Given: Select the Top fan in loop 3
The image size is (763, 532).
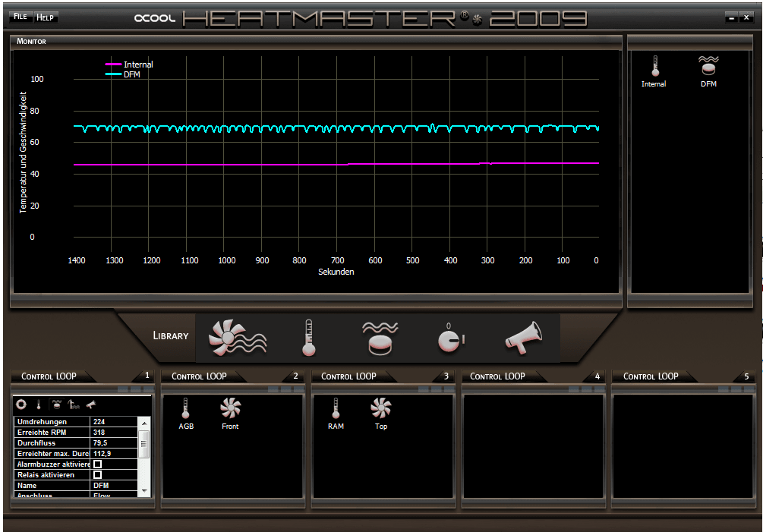Looking at the screenshot, I should 381,414.
